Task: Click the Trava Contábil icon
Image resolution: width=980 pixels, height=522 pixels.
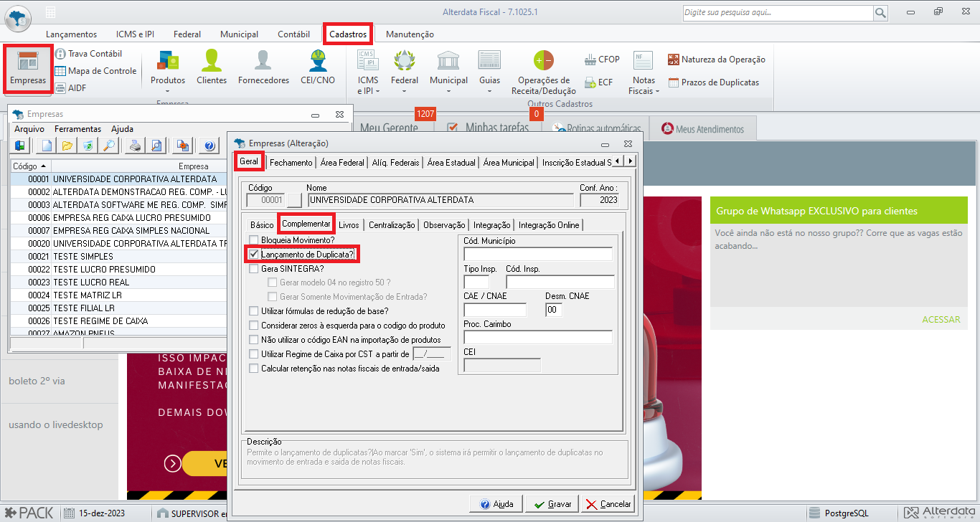Action: point(60,54)
